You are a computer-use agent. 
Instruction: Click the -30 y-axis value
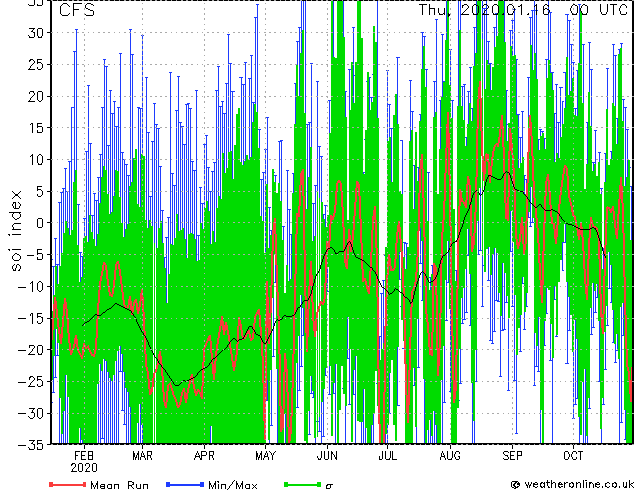(x=31, y=413)
